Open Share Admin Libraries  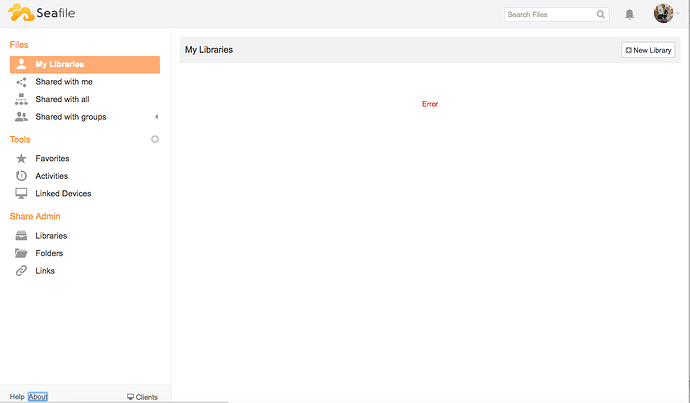coord(51,236)
